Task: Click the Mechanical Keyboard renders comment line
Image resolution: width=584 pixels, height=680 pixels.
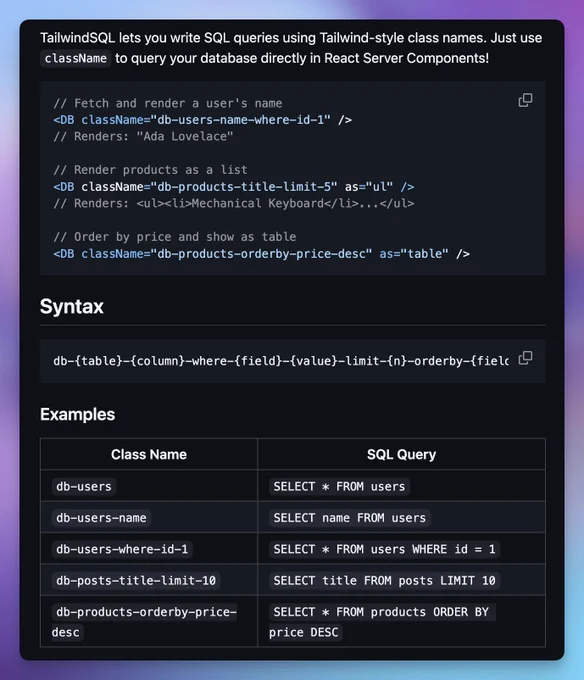Action: pos(234,203)
